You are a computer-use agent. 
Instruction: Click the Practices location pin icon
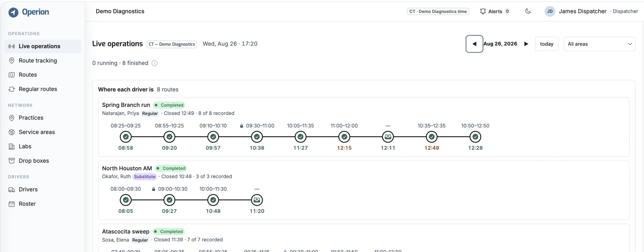coord(12,118)
